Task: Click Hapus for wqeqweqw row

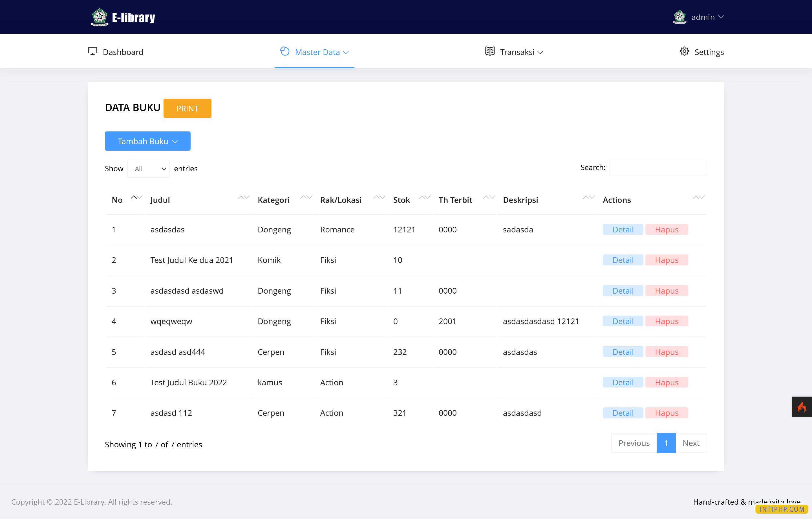Action: click(666, 321)
